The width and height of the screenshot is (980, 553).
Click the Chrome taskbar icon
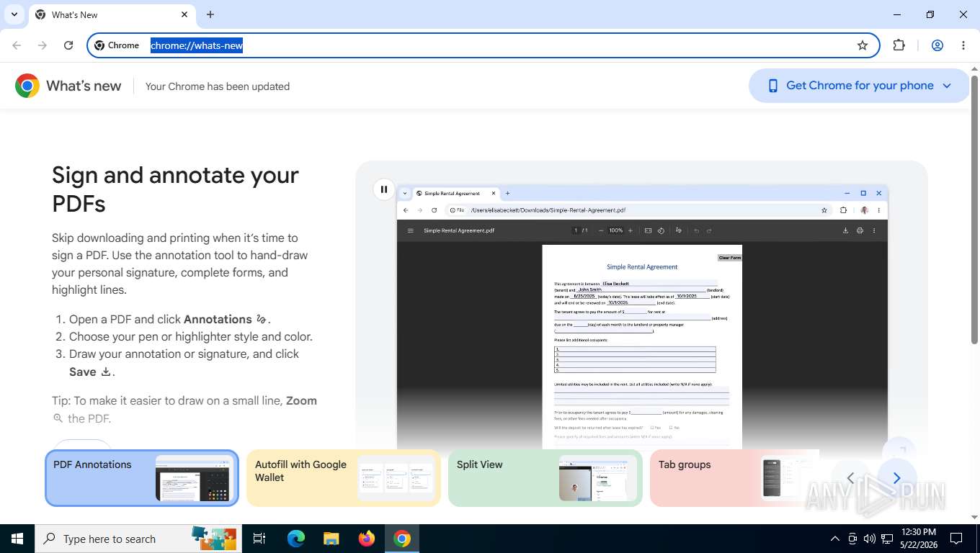[x=402, y=539]
